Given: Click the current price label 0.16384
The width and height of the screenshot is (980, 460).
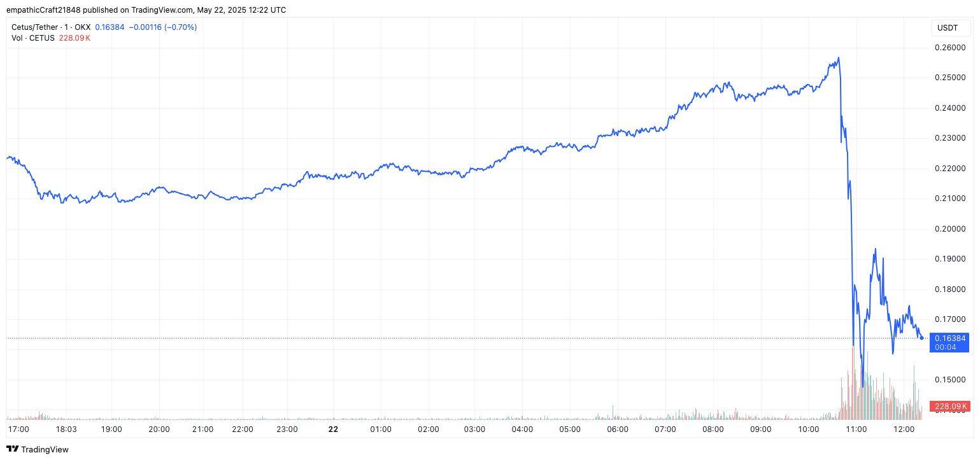Looking at the screenshot, I should tap(949, 338).
